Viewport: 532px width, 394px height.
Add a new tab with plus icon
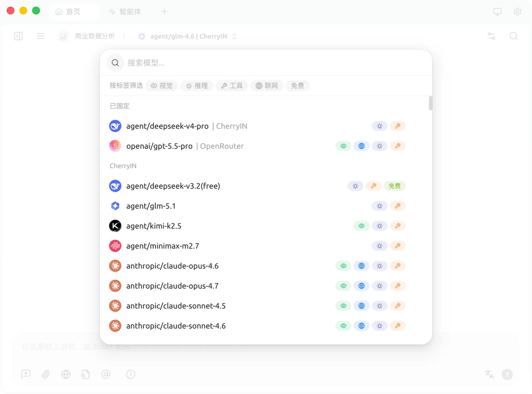click(164, 12)
